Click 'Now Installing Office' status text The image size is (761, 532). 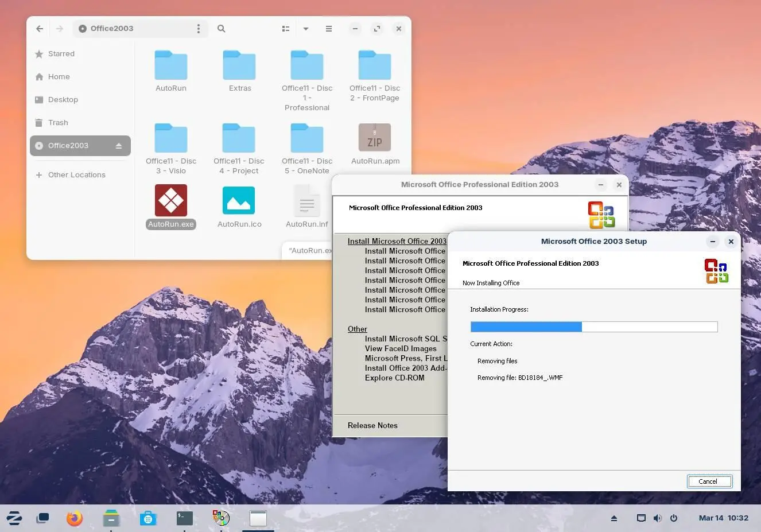(491, 284)
